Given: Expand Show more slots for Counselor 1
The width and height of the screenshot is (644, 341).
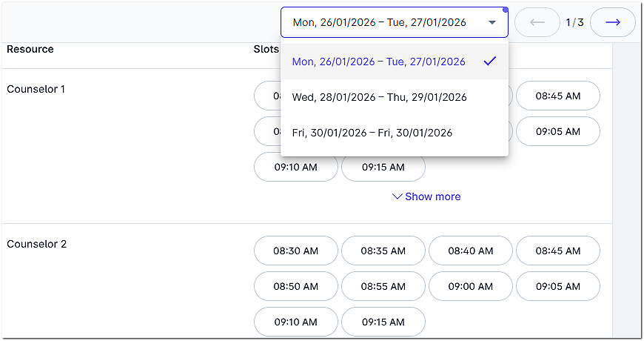Looking at the screenshot, I should 426,196.
